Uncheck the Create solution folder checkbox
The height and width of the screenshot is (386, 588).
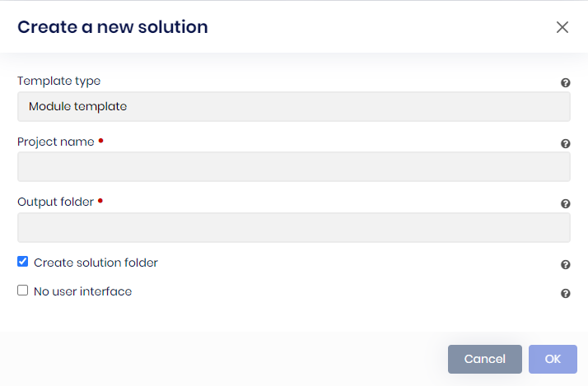(x=23, y=262)
